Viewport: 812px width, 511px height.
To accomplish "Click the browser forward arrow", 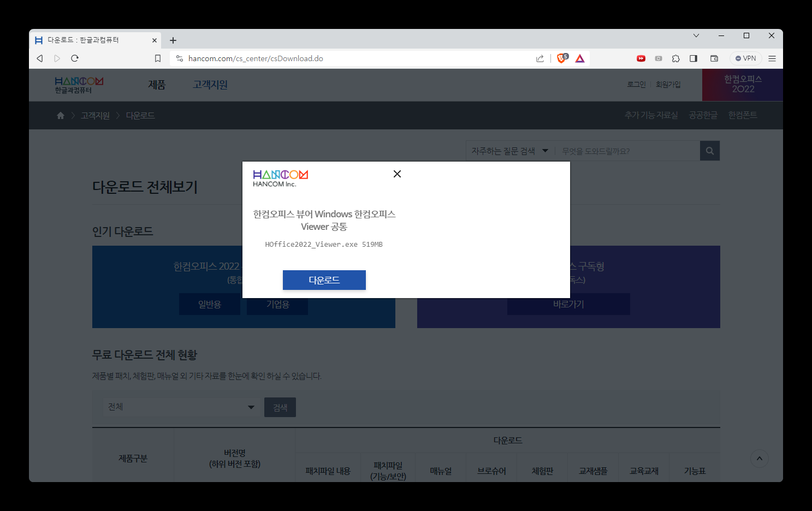I will tap(57, 58).
